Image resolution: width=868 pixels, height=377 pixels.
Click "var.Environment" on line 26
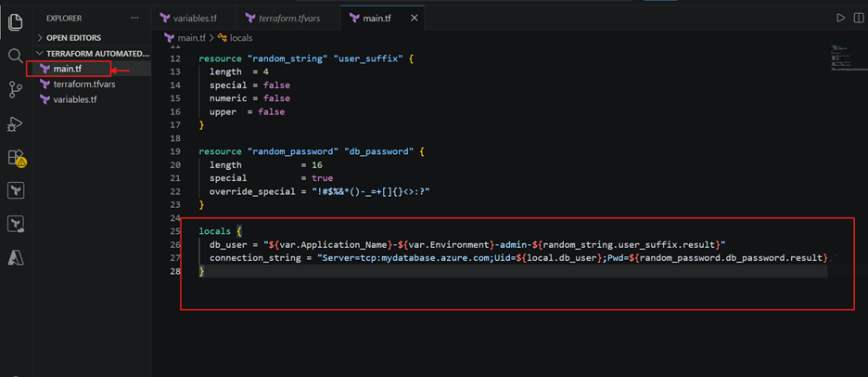[448, 244]
